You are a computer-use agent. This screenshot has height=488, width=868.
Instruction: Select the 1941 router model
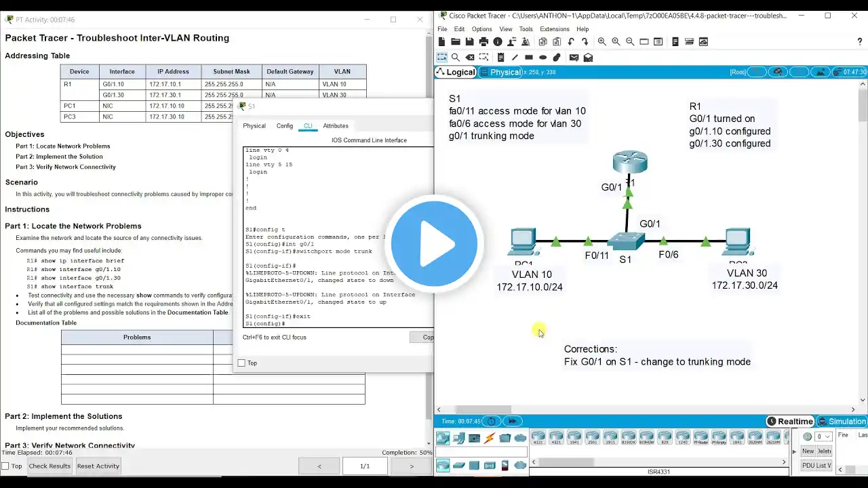(x=574, y=438)
